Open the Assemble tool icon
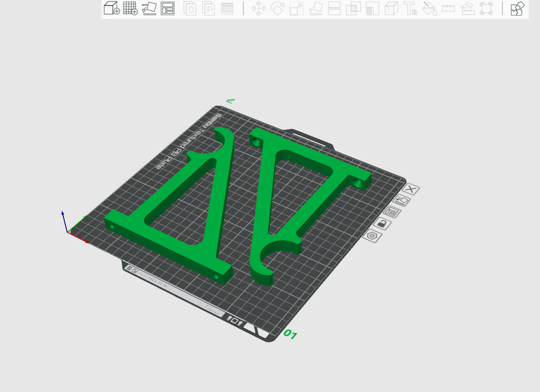This screenshot has height=392, width=540. pos(468,8)
